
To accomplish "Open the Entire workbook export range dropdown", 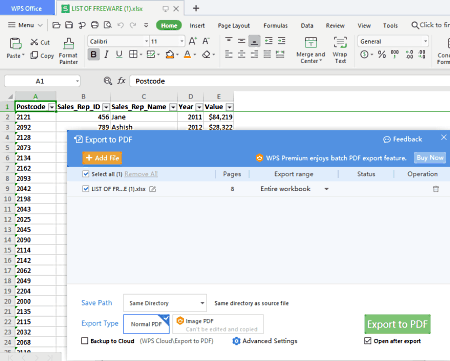I will (x=327, y=189).
